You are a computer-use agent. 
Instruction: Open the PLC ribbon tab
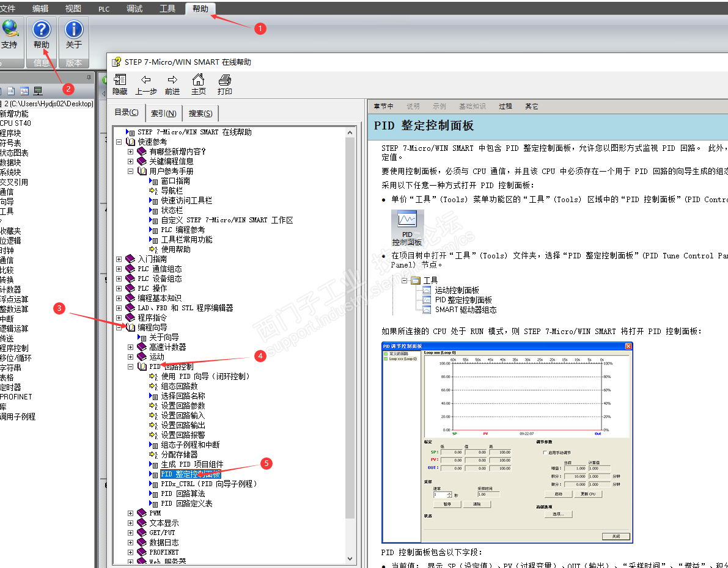pos(104,9)
